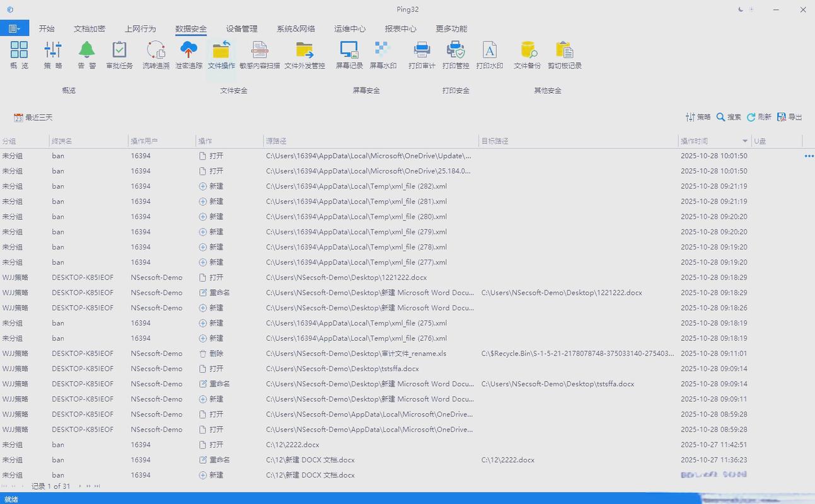Open the 运维中心 tab
The height and width of the screenshot is (504, 815).
coord(350,28)
